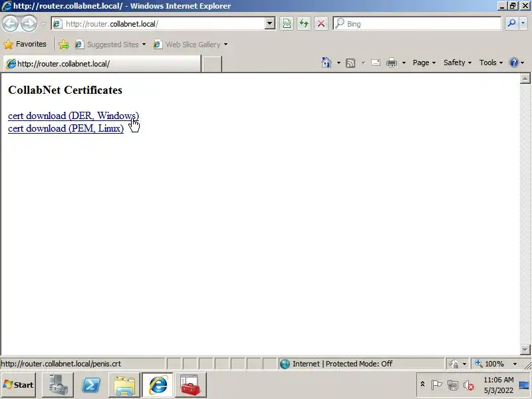Click the scroll down arrow
Viewport: 532px width, 399px height.
point(525,350)
